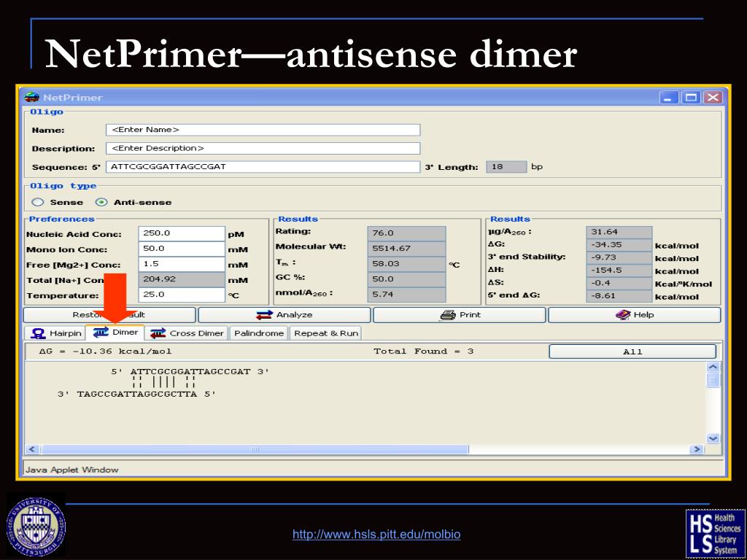
Task: Click the vertical scrollbar thumb
Action: [713, 381]
